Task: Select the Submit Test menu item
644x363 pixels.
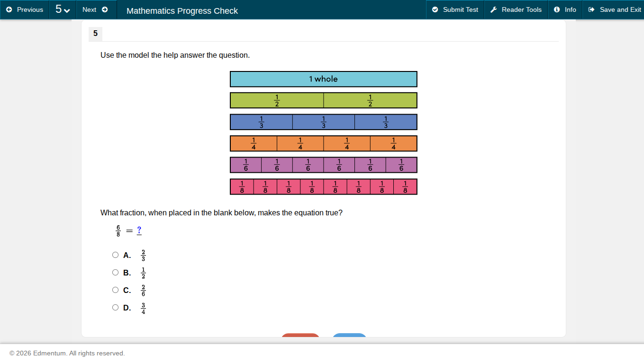Action: [455, 9]
